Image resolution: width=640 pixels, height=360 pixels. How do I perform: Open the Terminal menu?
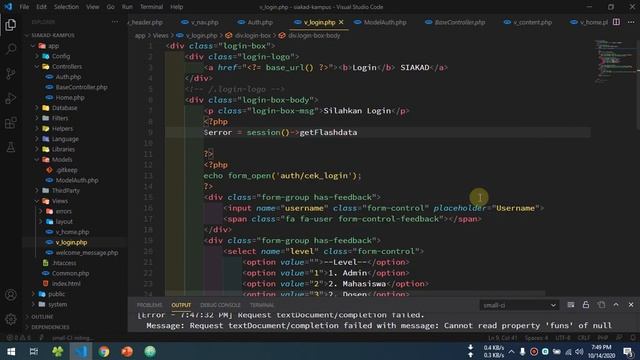tap(151, 7)
